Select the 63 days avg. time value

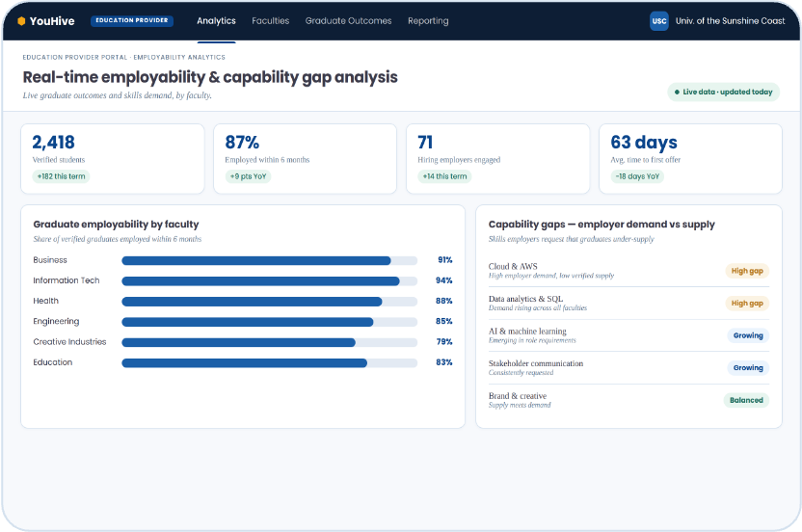[x=644, y=143]
